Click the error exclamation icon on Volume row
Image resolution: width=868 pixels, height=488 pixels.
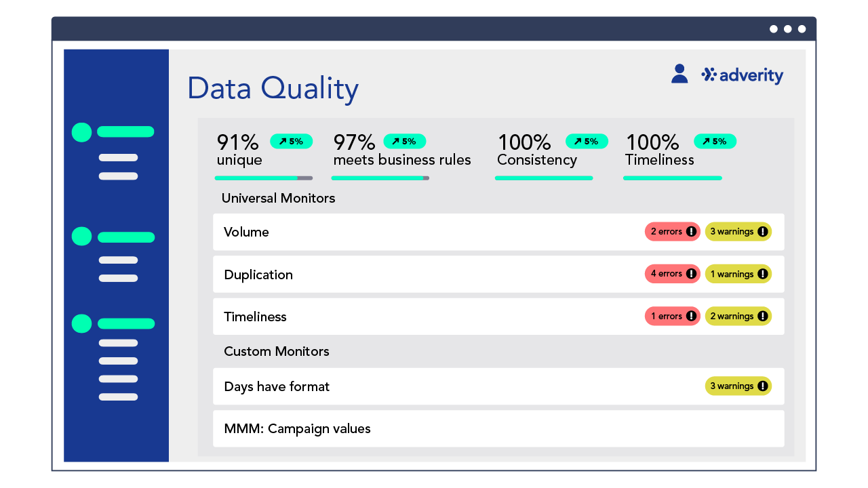pyautogui.click(x=690, y=231)
